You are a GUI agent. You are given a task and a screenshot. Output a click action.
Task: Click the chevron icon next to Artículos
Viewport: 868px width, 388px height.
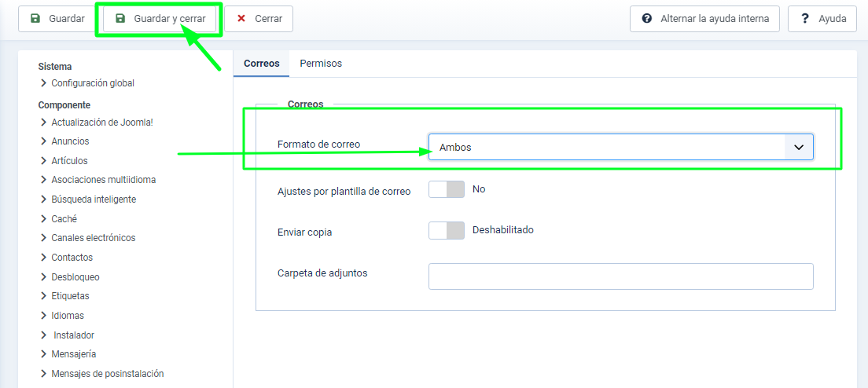(x=43, y=160)
